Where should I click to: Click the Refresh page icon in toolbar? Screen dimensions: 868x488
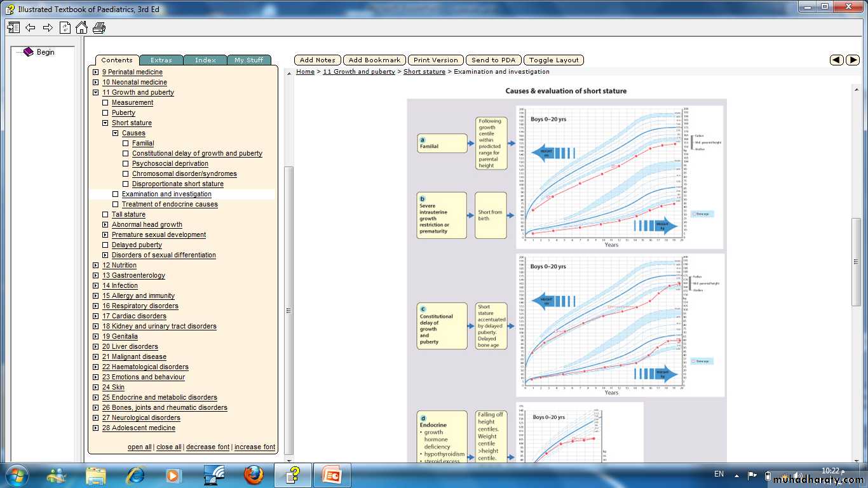(65, 27)
